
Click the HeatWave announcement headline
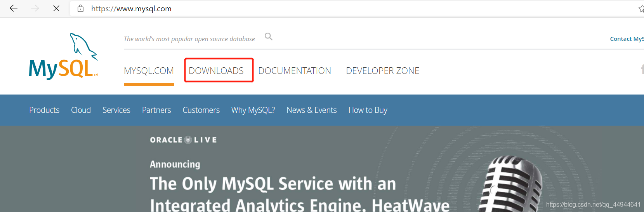tap(300, 194)
